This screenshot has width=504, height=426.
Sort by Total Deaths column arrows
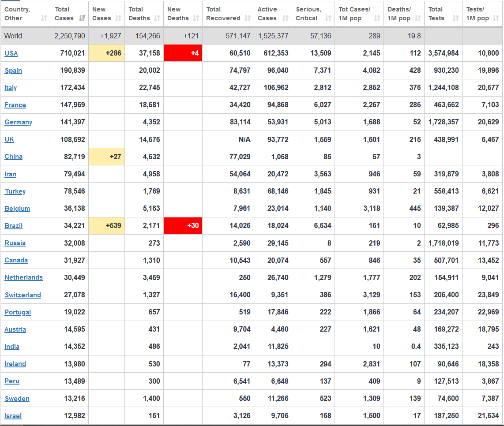[157, 19]
